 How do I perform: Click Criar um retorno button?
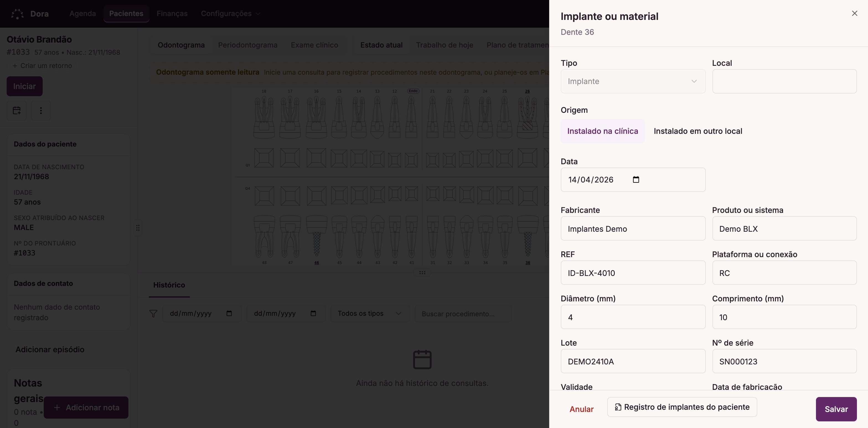point(42,66)
